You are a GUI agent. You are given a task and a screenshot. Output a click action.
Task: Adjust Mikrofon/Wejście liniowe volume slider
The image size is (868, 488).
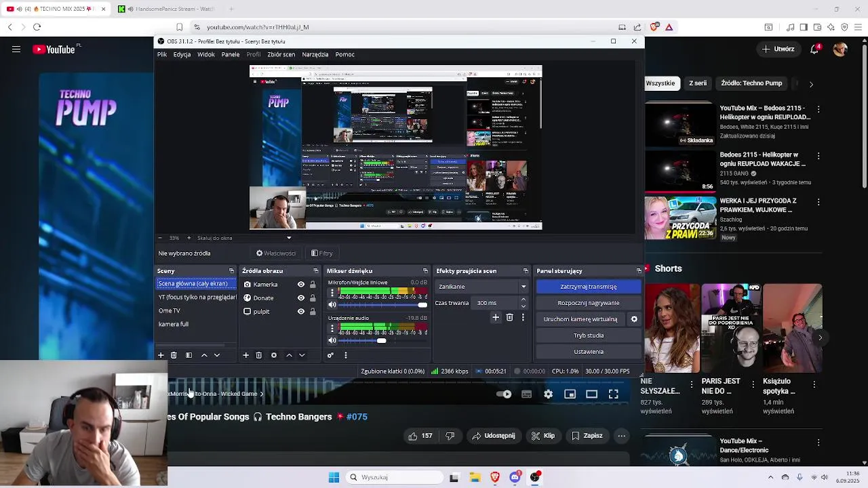click(x=384, y=305)
